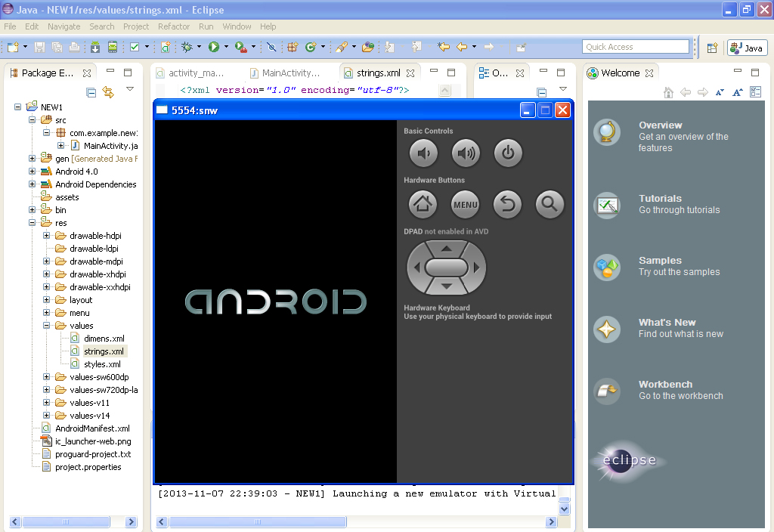Click the Open Task folder icon
Image resolution: width=774 pixels, height=532 pixels.
(x=368, y=47)
